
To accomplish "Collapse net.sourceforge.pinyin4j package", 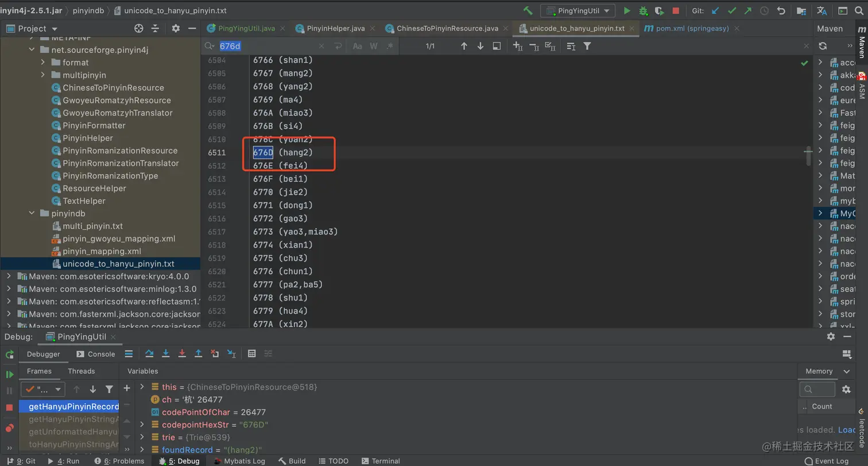I will 32,50.
